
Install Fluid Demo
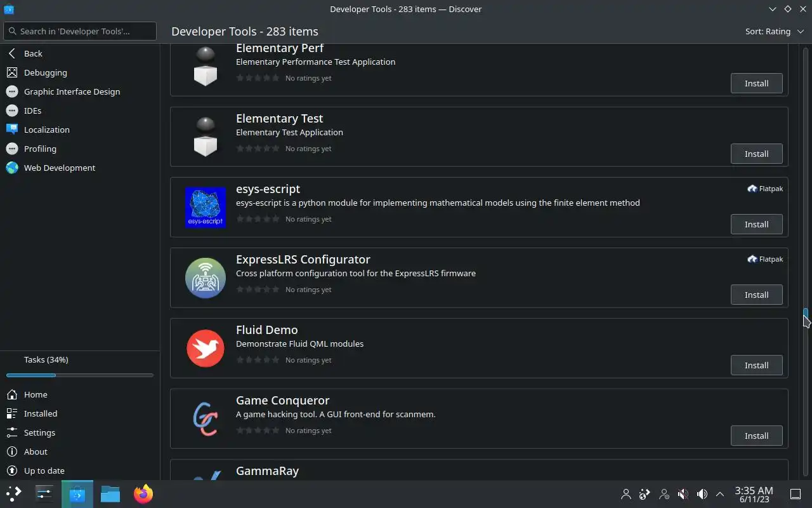click(756, 365)
